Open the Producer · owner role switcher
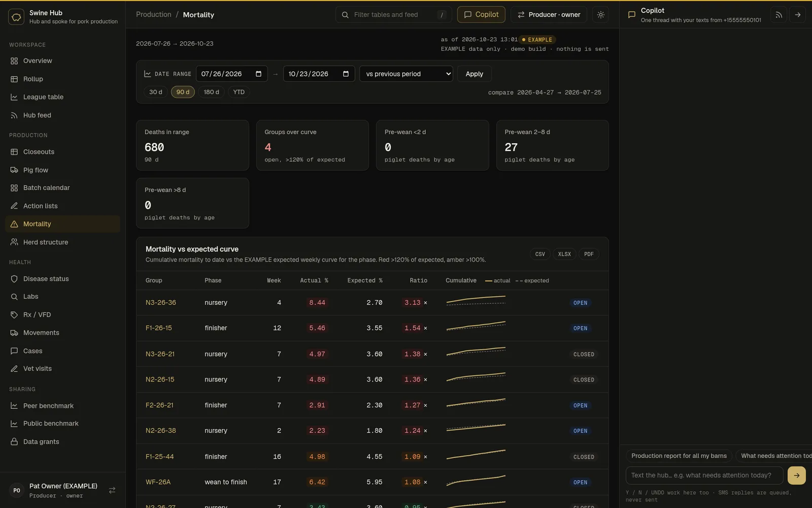Image resolution: width=812 pixels, height=508 pixels. 549,15
